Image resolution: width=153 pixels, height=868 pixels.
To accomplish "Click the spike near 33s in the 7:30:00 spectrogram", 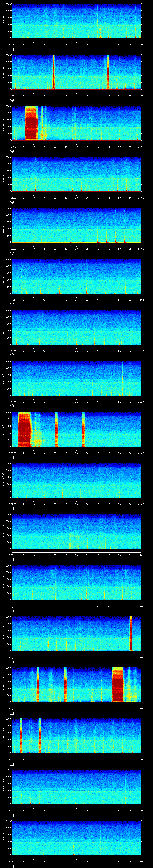I will tap(83, 429).
